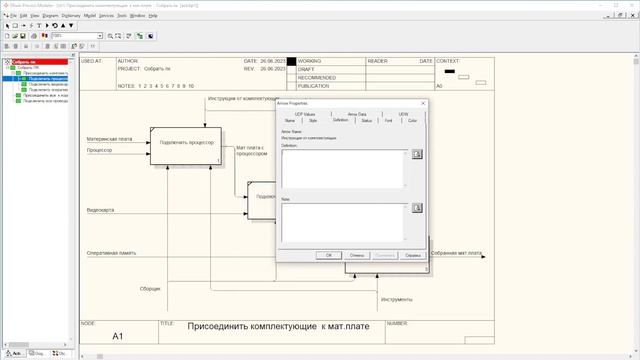Open the Note editor icon in dialog
The width and height of the screenshot is (640, 360).
(x=417, y=208)
